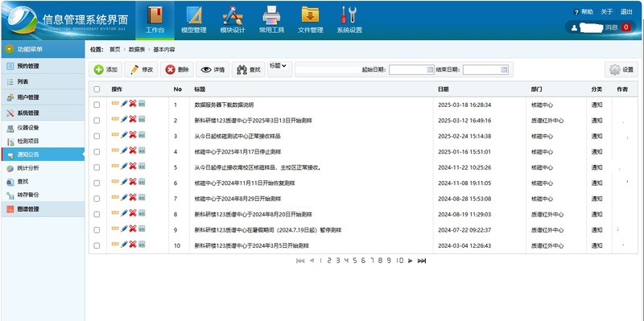Viewport: 644px width, 321px height.
Task: Open the 模块设计 icon in header
Action: [x=233, y=15]
